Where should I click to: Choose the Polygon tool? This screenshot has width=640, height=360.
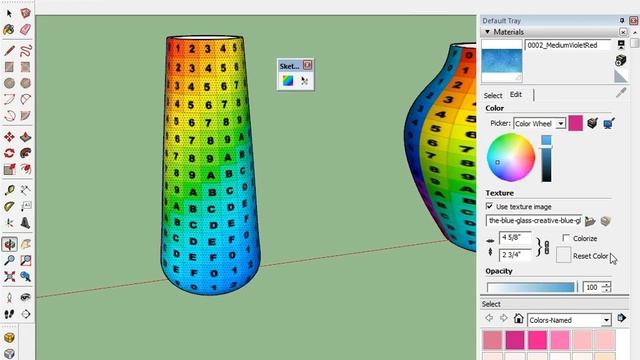(25, 83)
